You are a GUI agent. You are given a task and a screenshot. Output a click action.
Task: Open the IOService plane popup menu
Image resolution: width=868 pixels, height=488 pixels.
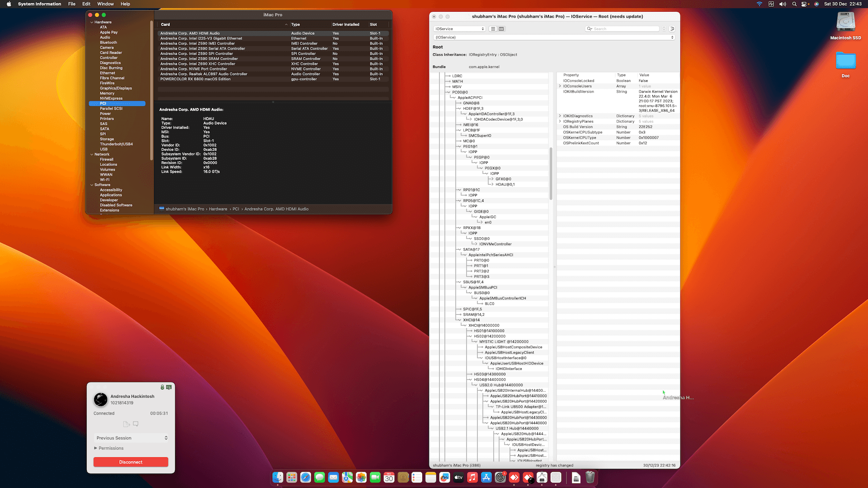point(459,28)
